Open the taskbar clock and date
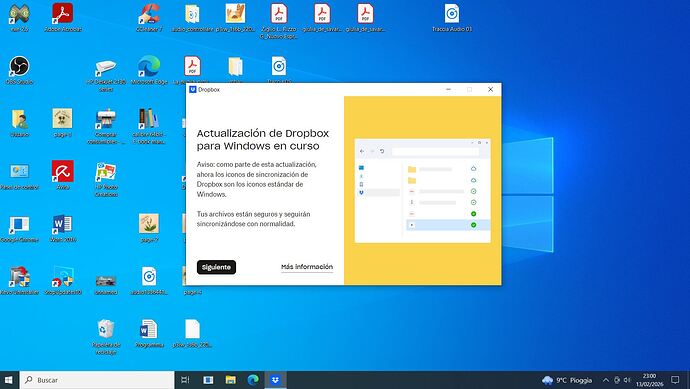The height and width of the screenshot is (389, 690). (650, 380)
